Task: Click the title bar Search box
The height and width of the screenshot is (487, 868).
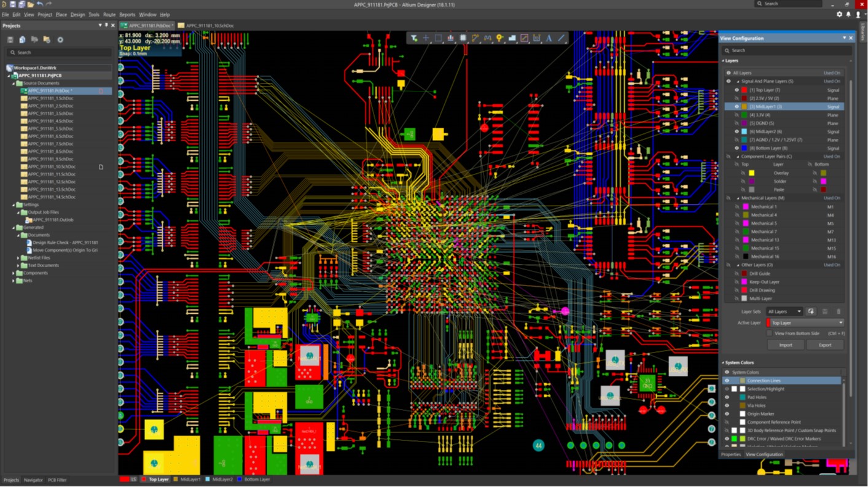Action: [789, 4]
